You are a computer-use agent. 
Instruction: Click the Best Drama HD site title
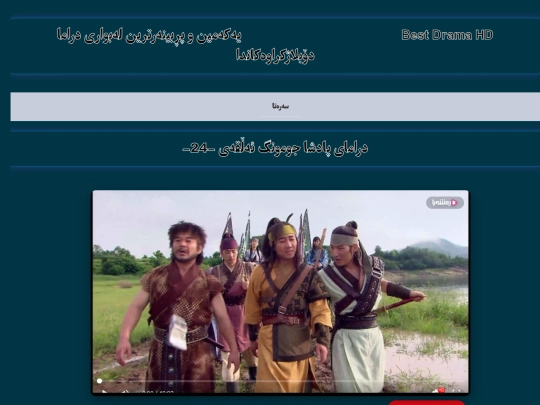(x=447, y=35)
